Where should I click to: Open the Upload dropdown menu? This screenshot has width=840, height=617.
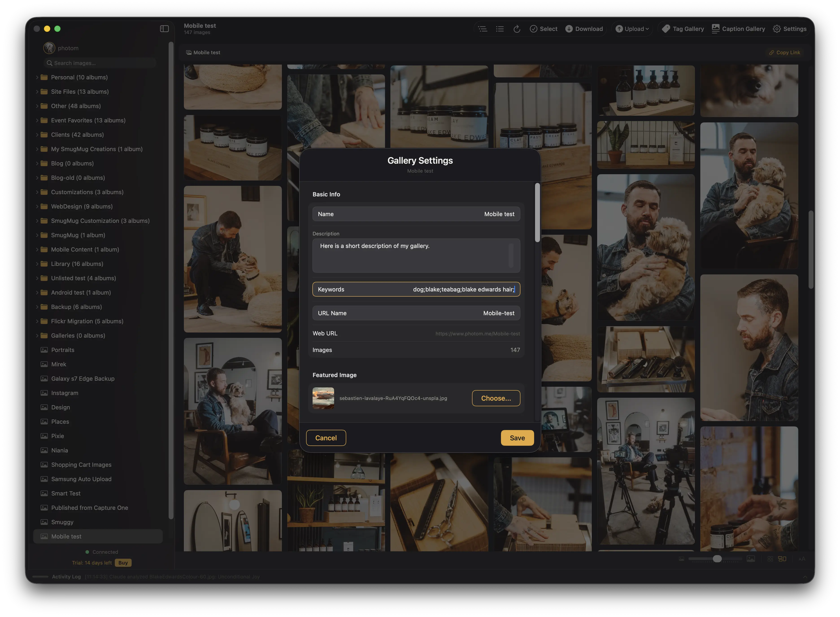(632, 29)
